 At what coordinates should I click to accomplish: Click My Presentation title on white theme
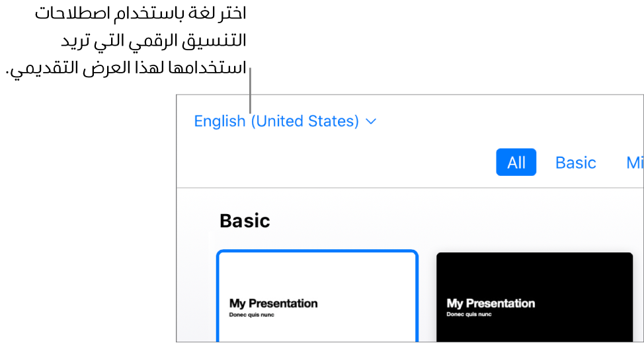273,303
